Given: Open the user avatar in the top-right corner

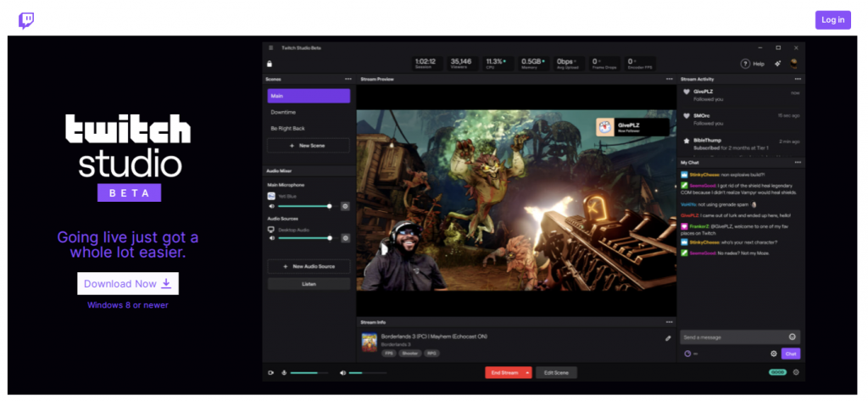Looking at the screenshot, I should 794,63.
